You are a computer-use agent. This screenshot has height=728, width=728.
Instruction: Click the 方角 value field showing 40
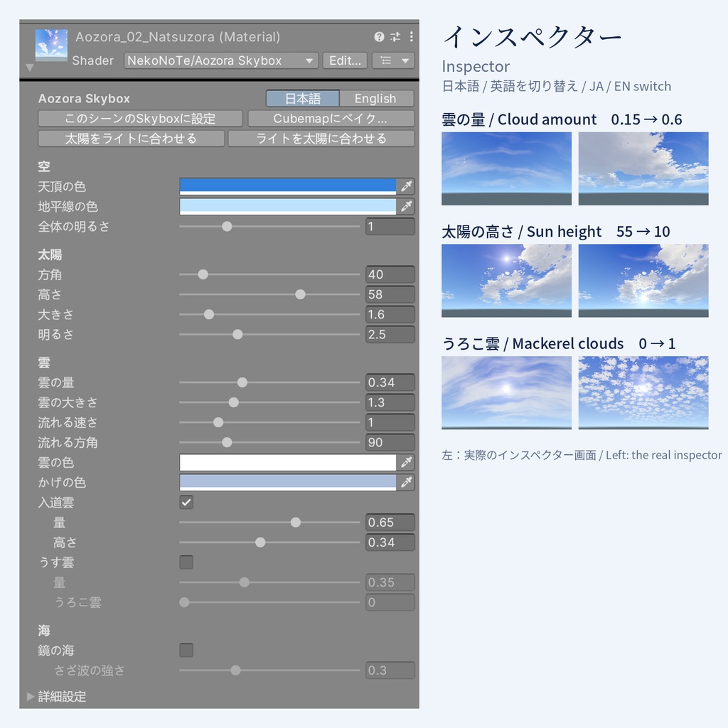coord(390,274)
